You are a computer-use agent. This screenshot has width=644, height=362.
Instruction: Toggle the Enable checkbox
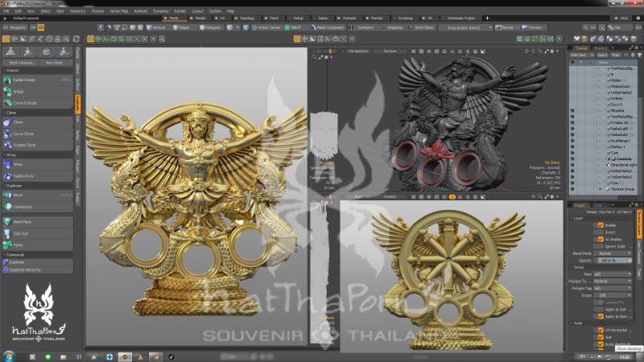coord(601,225)
